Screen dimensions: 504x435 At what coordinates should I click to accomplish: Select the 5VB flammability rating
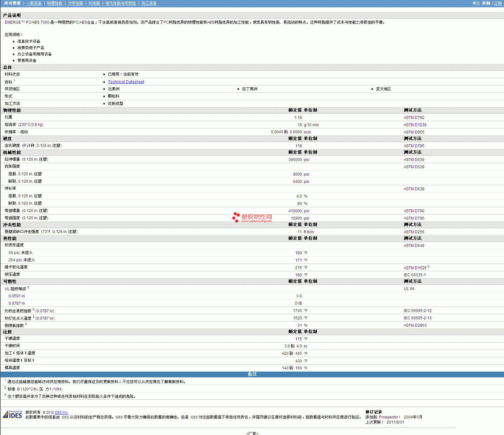click(x=298, y=303)
